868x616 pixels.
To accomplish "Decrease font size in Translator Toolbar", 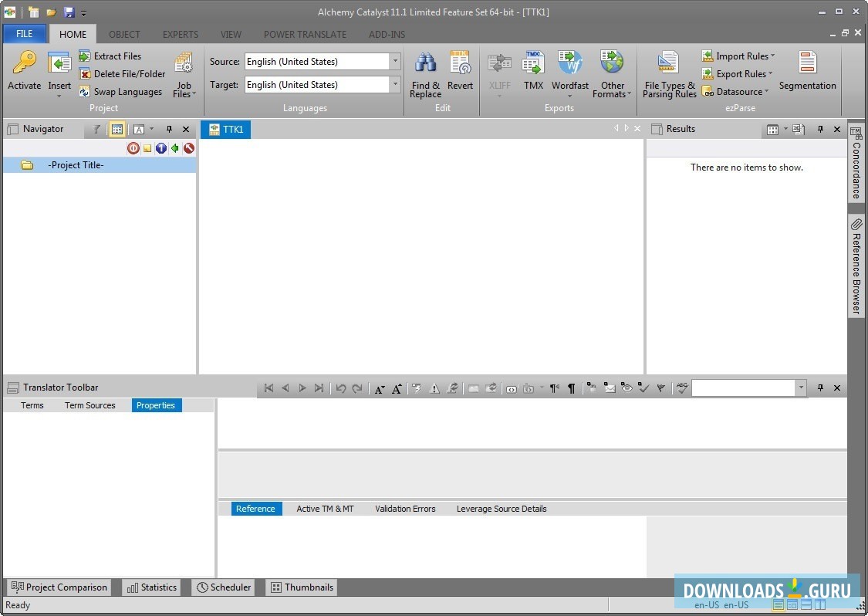I will point(379,389).
